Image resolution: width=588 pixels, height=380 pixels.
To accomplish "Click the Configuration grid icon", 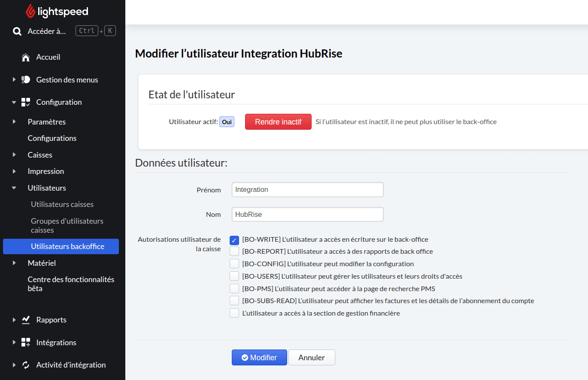I will coord(25,102).
